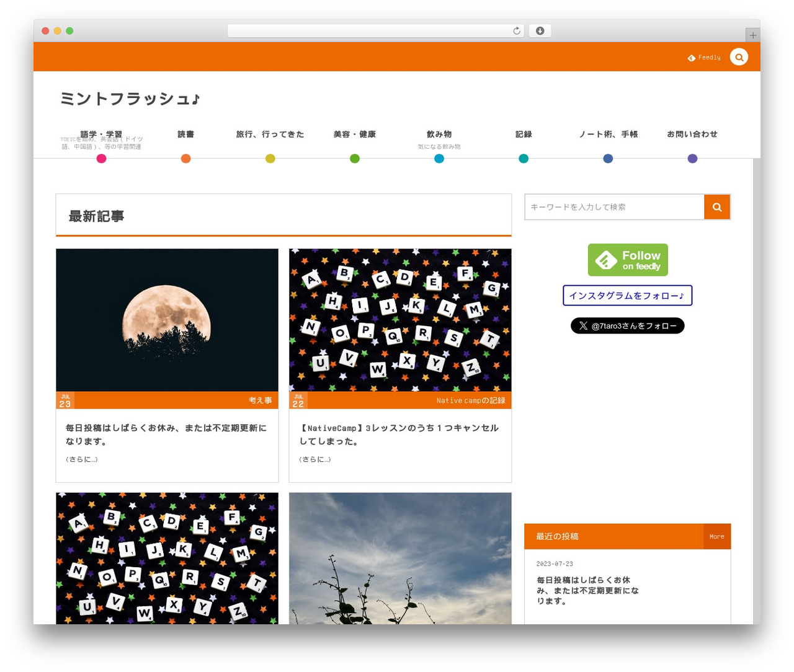Click the More button in 最近の投稿
The width and height of the screenshot is (794, 672).
click(717, 537)
